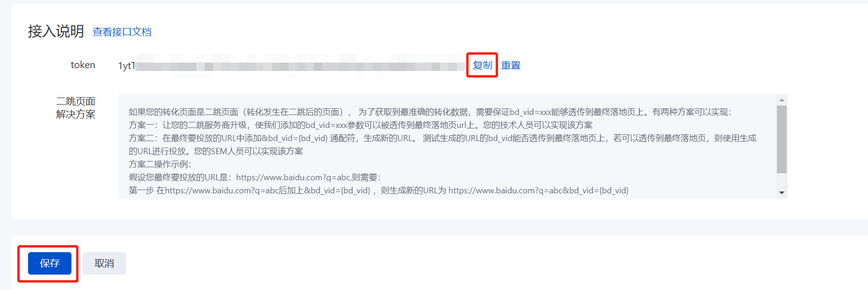
Task: Click the 接入说明 heading
Action: (56, 31)
